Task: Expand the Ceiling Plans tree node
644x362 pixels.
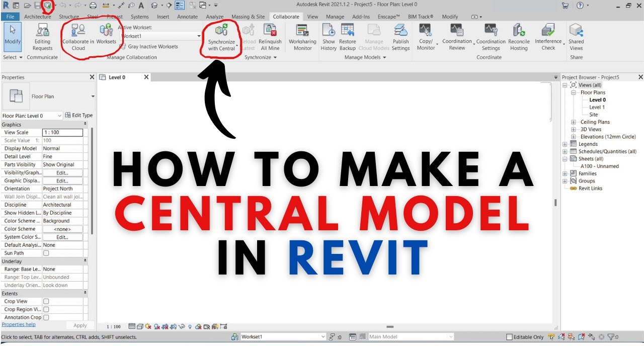Action: (x=574, y=122)
